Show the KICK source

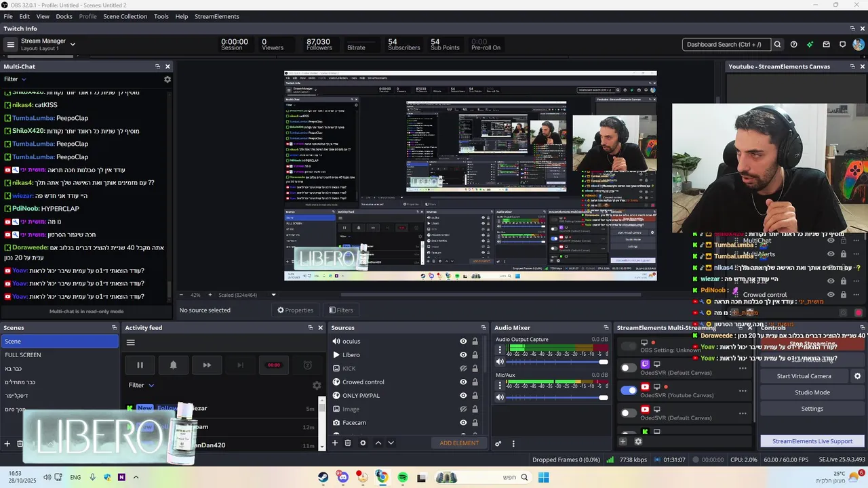[x=463, y=369]
